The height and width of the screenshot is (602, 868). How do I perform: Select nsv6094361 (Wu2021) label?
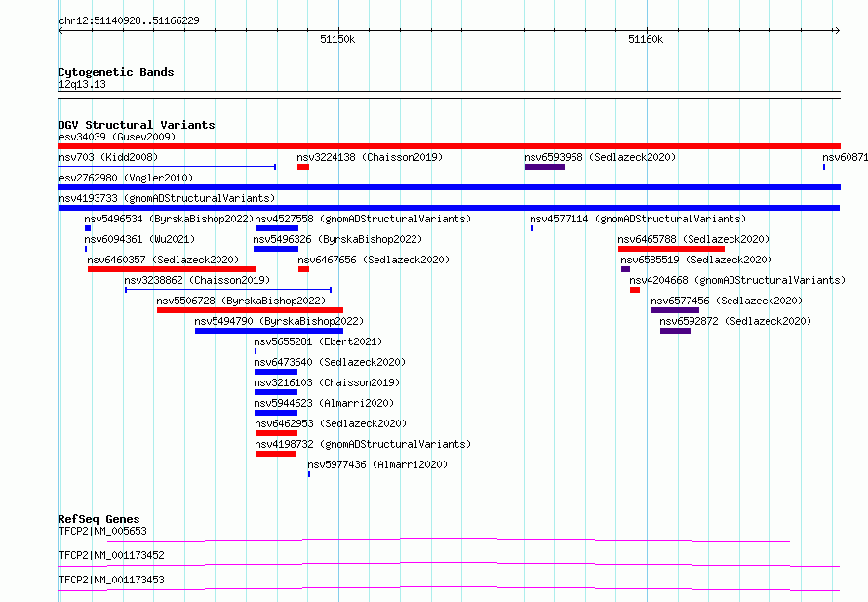pyautogui.click(x=139, y=239)
